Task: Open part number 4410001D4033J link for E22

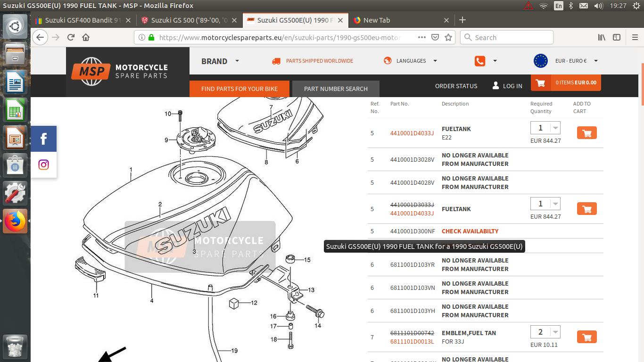Action: point(412,133)
